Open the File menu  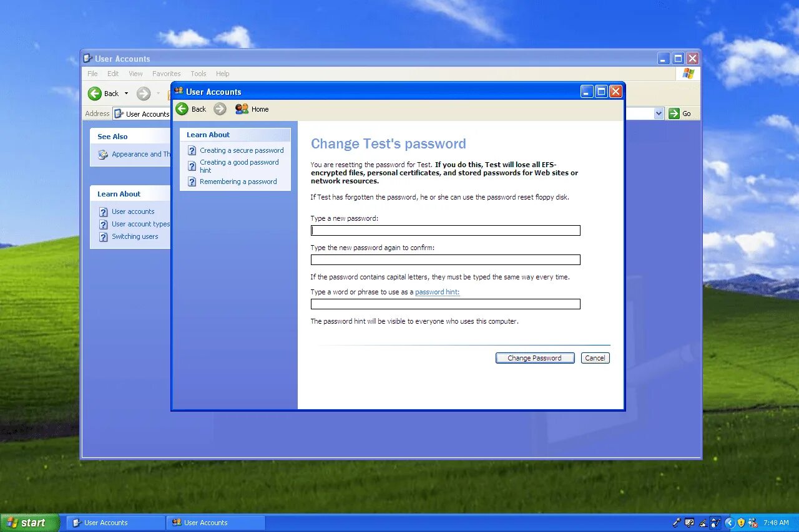92,74
